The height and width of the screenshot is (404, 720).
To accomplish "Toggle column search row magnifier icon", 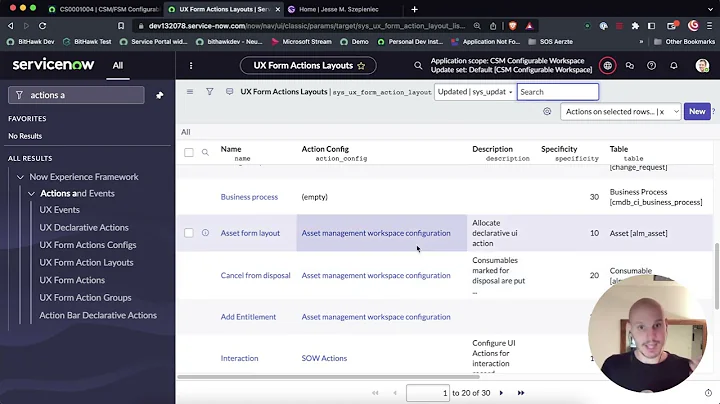I will coord(205,152).
